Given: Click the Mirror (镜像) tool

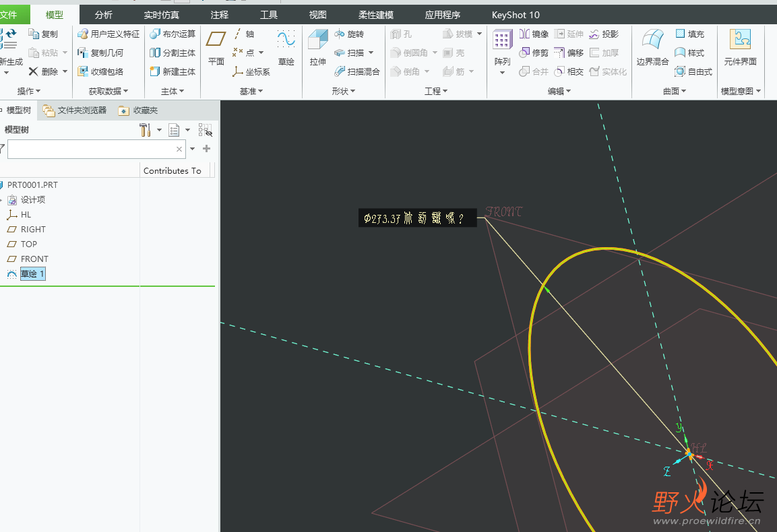Looking at the screenshot, I should [x=534, y=34].
